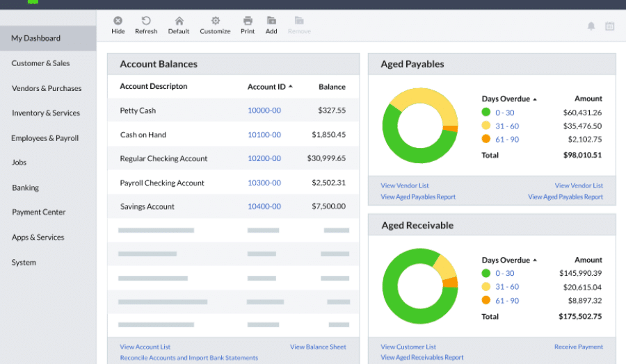Screen dimensions: 626x364
Task: Click the $145,990.39 receivable amount
Action: (580, 273)
